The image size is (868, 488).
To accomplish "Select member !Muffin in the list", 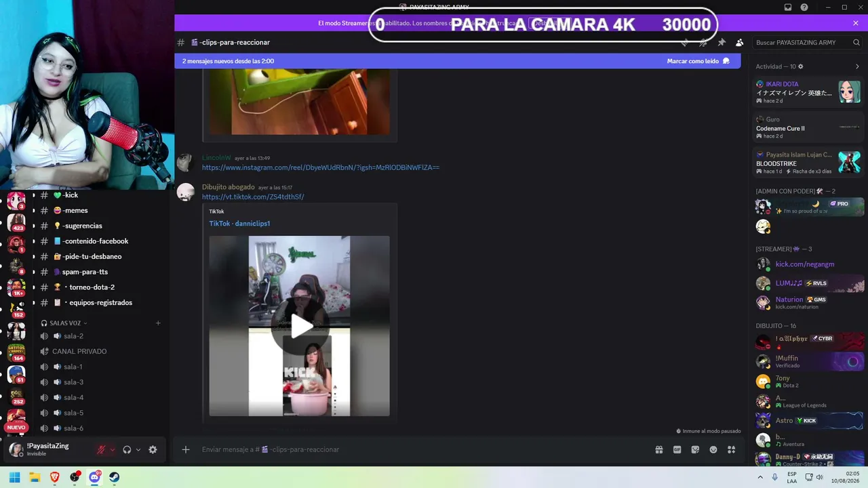I will click(808, 361).
